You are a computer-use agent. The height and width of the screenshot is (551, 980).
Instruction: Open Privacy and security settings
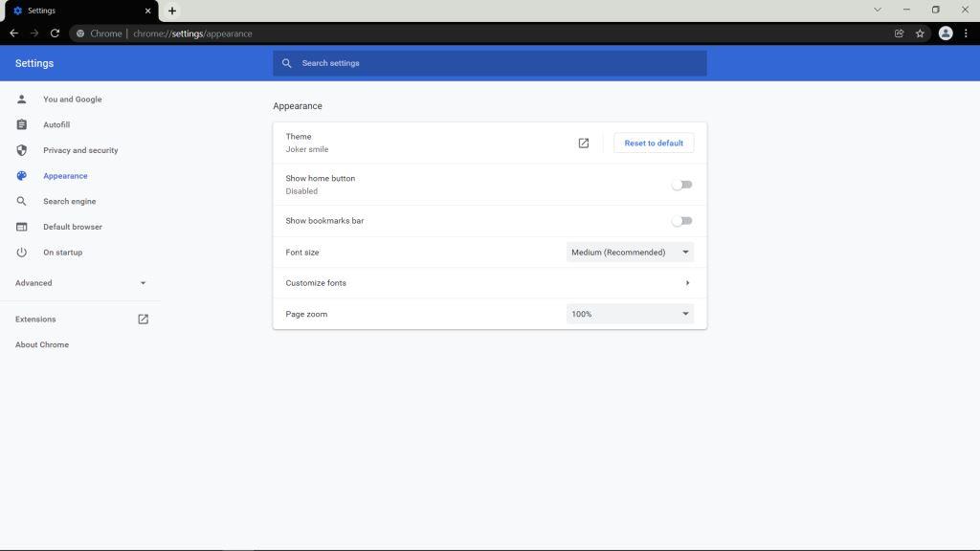coord(80,150)
